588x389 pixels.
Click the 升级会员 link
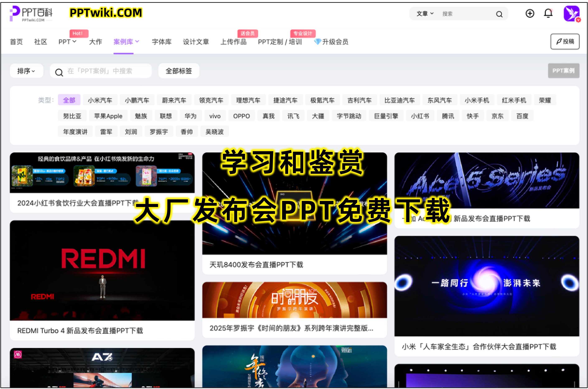coord(335,42)
